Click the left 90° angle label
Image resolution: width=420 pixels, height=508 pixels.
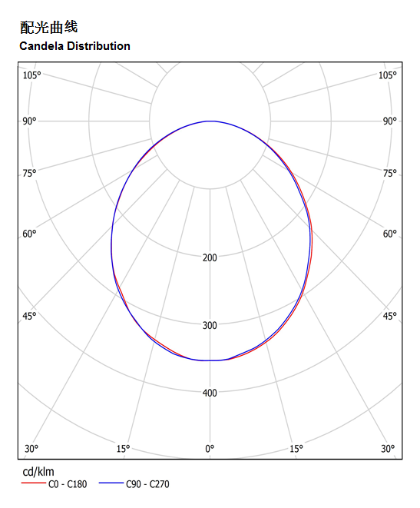(29, 121)
